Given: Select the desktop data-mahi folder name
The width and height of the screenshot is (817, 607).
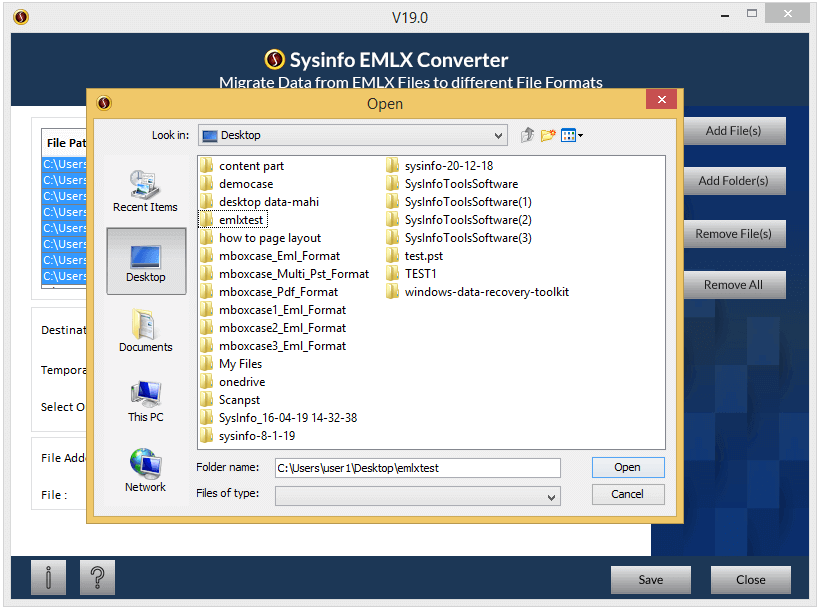Looking at the screenshot, I should (269, 202).
